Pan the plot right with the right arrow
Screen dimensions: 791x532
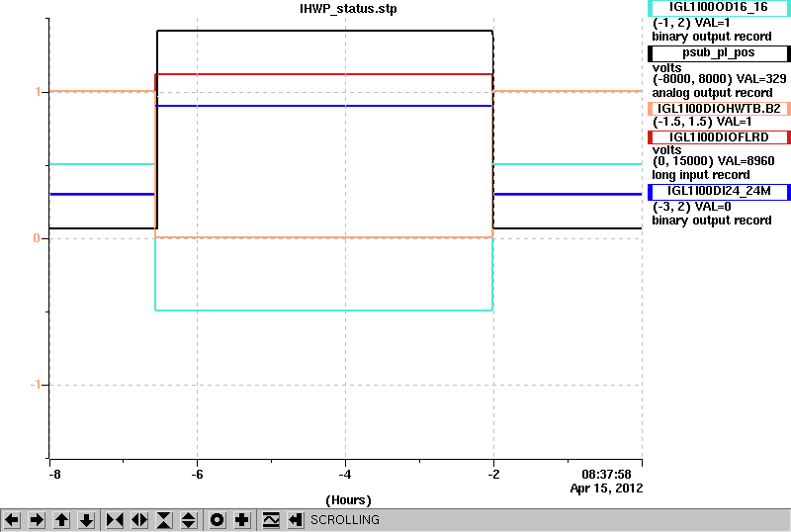(37, 520)
